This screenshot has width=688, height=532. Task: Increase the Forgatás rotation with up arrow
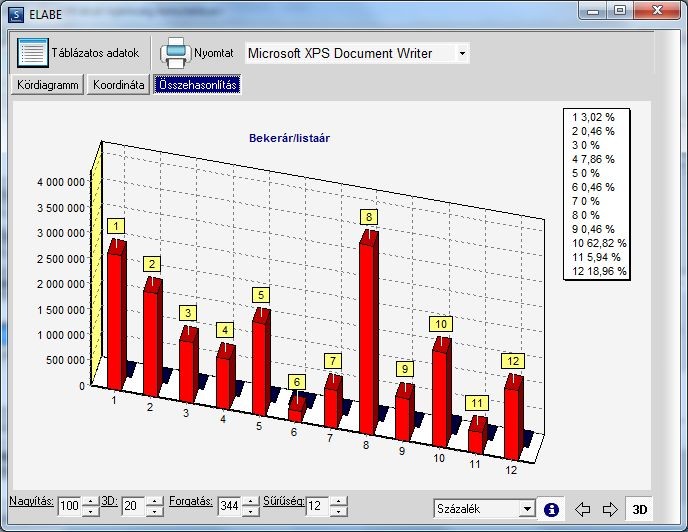coord(250,501)
